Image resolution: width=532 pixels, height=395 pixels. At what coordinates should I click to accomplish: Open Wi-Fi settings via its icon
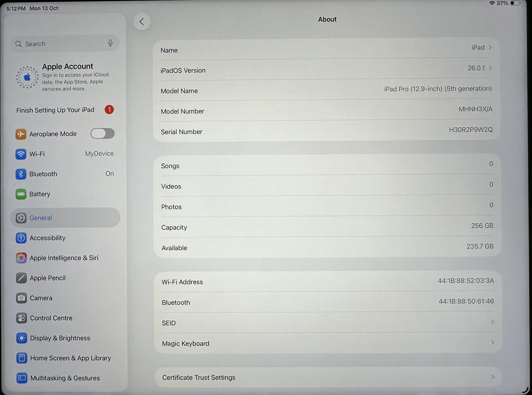[21, 154]
